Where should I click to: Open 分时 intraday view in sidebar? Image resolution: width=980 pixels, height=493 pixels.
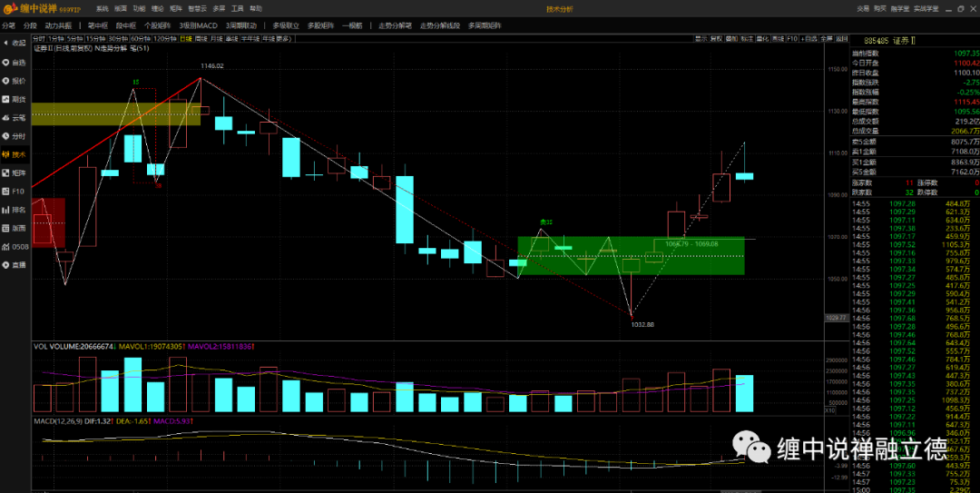[x=14, y=136]
